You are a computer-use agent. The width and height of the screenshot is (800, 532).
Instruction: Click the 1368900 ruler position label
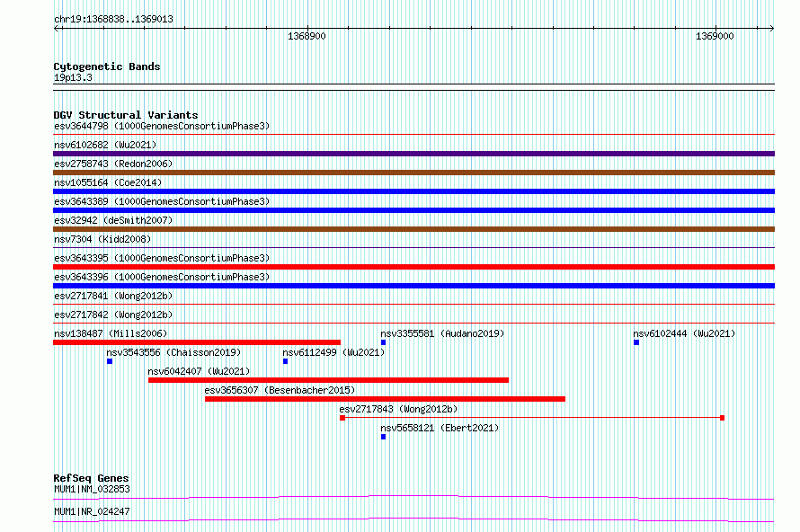coord(307,36)
